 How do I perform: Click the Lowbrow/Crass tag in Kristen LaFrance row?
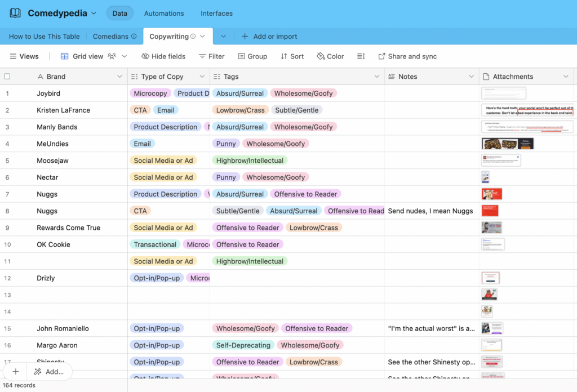(x=240, y=110)
